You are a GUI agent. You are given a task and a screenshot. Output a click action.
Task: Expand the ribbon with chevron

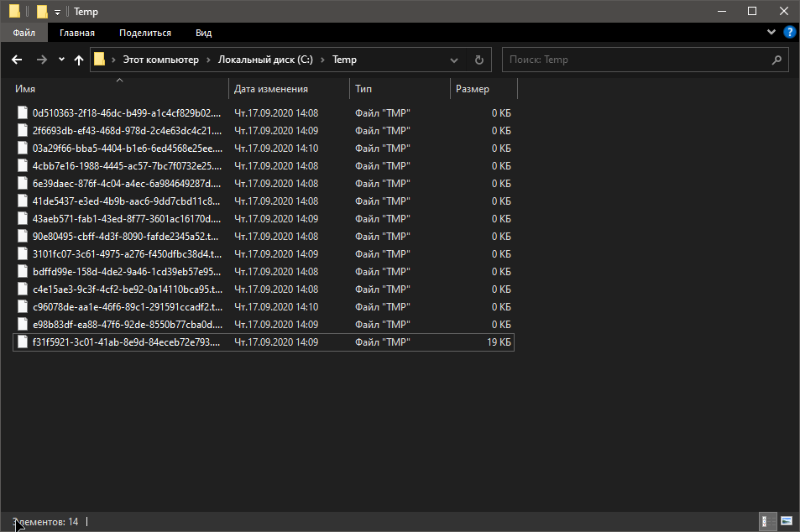pyautogui.click(x=771, y=32)
